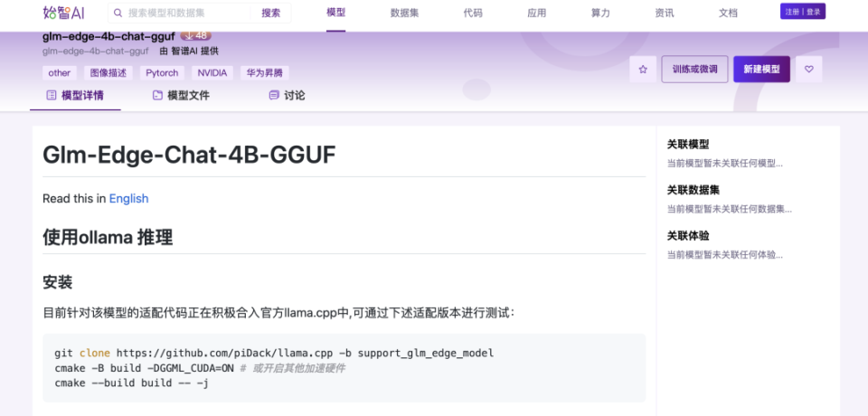
Task: Open the 资讯 navigation tab
Action: tap(665, 13)
